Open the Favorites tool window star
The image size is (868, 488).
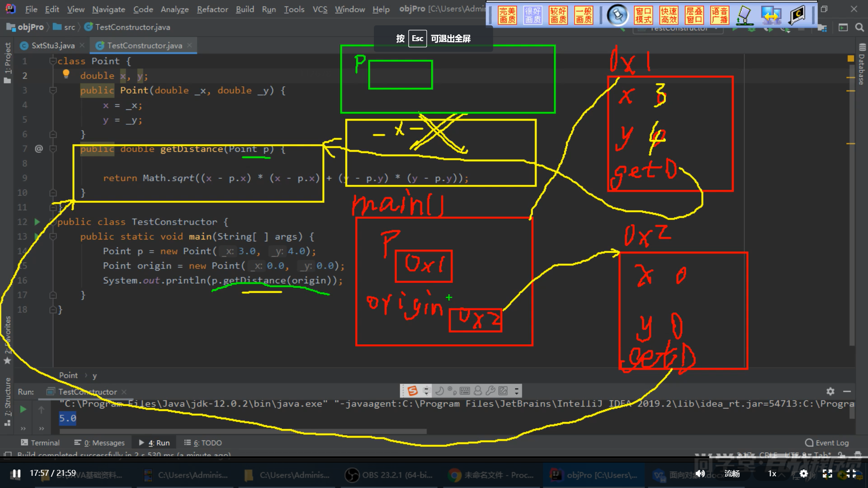(x=7, y=361)
